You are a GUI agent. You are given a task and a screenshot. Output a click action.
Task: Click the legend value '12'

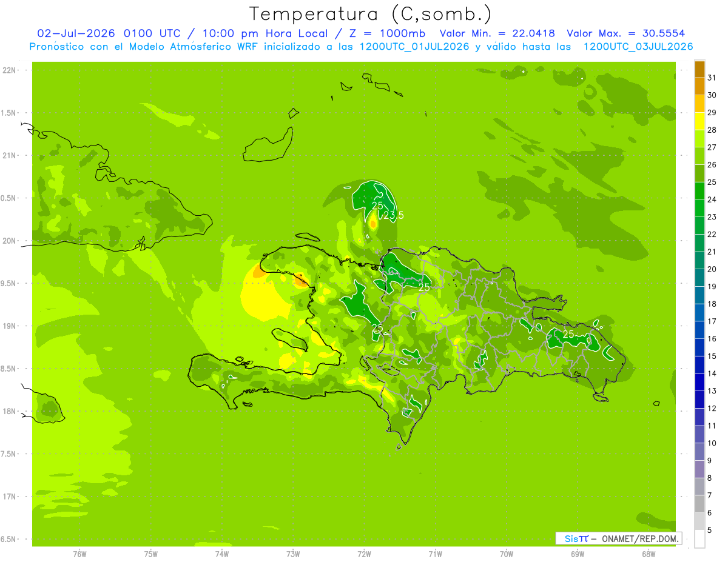click(712, 408)
